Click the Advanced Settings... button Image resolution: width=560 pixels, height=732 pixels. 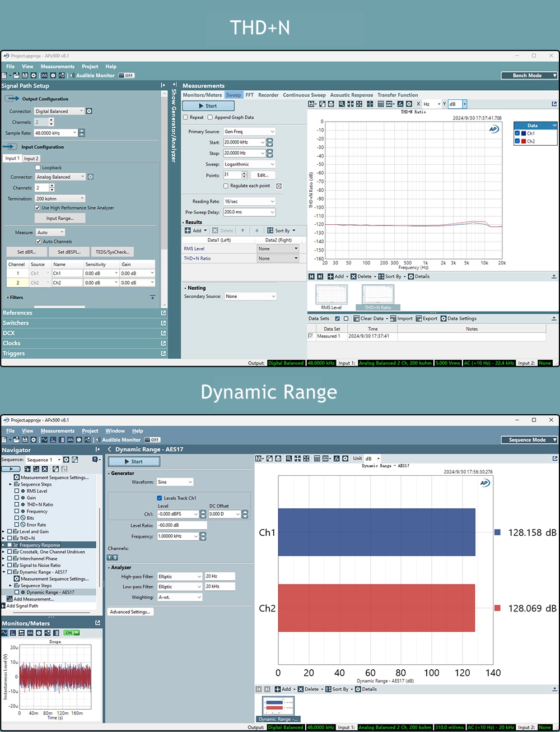point(130,611)
